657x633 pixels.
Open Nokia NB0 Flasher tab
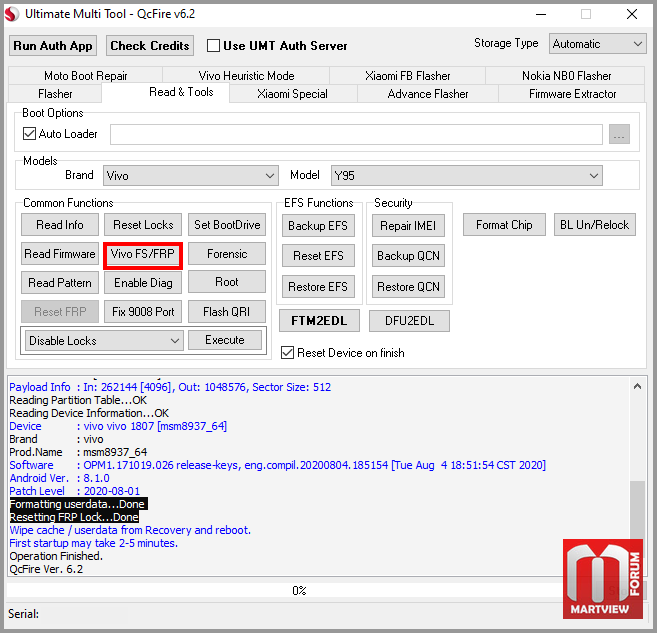(566, 76)
